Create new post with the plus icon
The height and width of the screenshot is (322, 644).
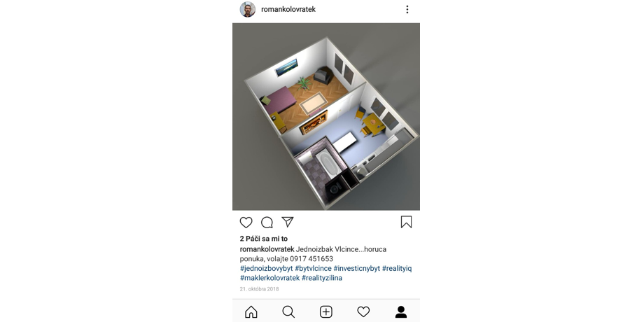[325, 312]
